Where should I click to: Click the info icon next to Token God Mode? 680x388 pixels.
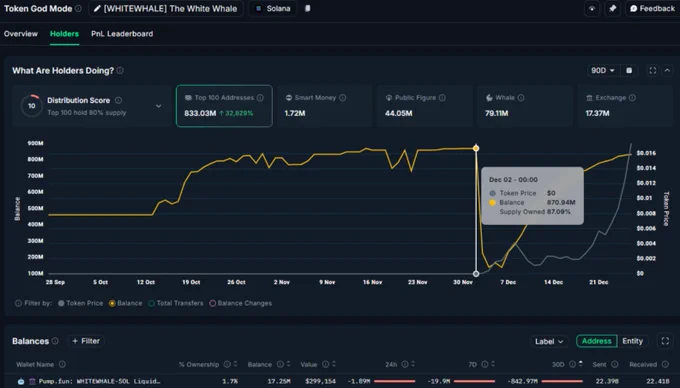(78, 8)
